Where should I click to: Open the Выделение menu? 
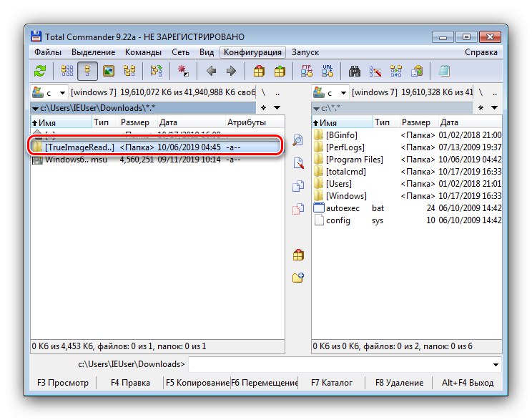click(x=93, y=52)
